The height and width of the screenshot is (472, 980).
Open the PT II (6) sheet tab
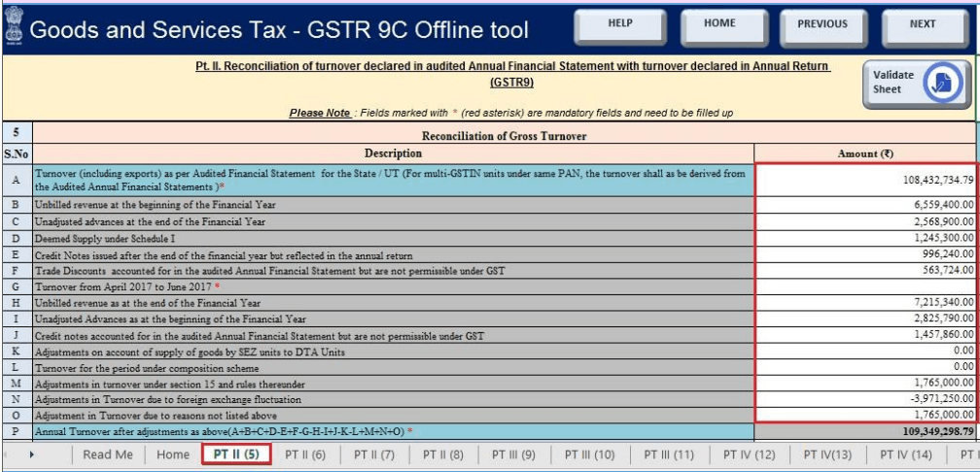[x=305, y=455]
